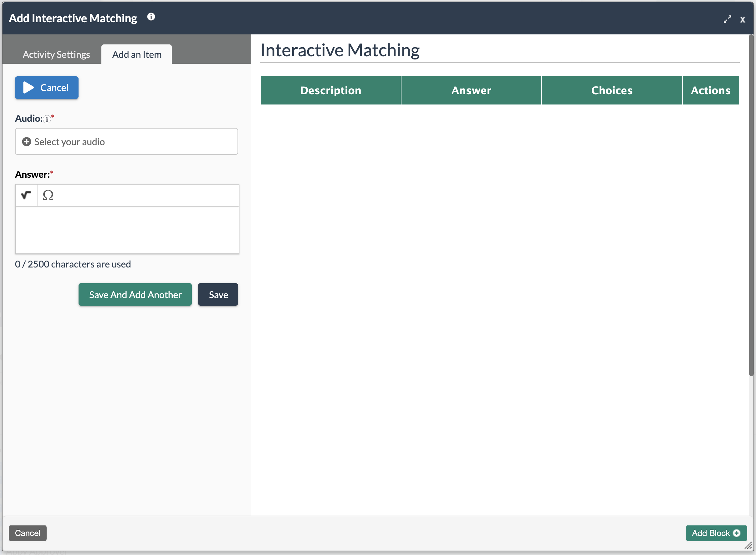The image size is (756, 555).
Task: Click the plus icon in audio selector
Action: 27,142
